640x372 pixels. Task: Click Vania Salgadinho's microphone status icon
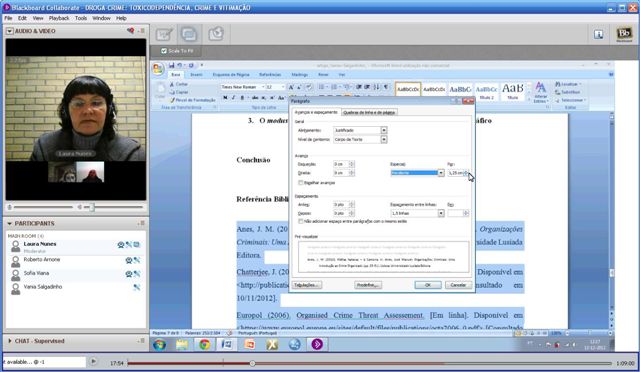(x=136, y=287)
